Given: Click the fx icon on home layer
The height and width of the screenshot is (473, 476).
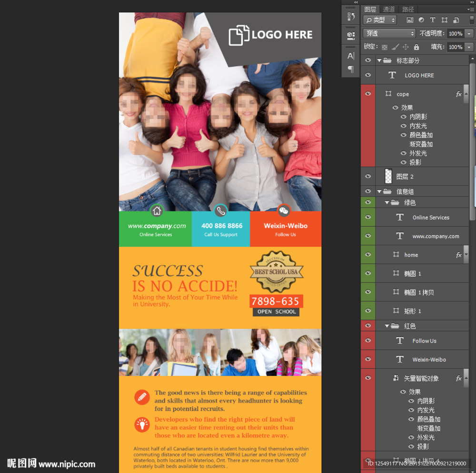Looking at the screenshot, I should (459, 255).
